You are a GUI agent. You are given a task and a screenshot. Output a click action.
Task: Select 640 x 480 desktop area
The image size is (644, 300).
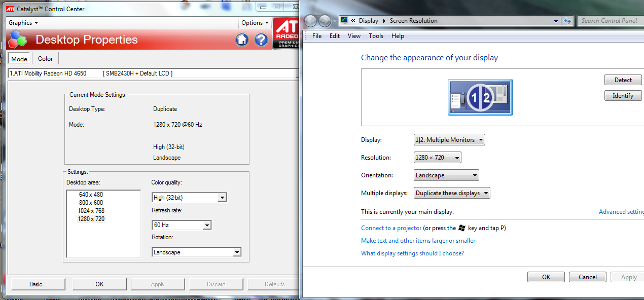tap(91, 195)
